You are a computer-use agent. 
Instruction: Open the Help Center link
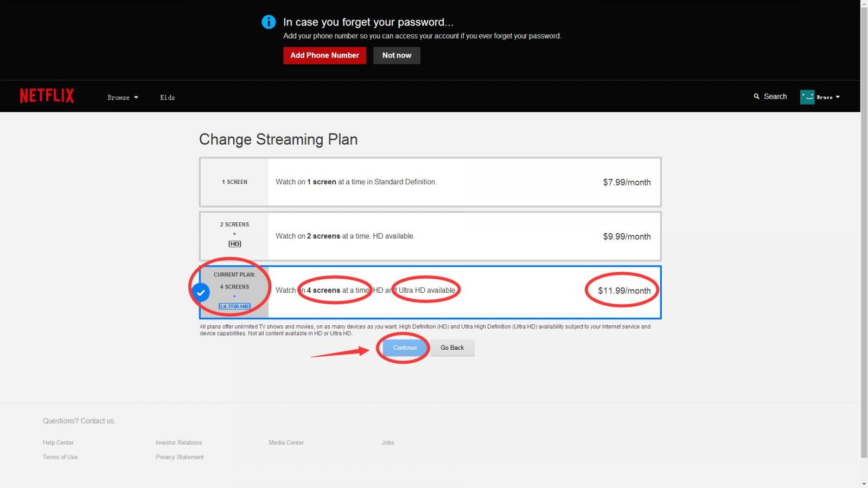[x=58, y=442]
